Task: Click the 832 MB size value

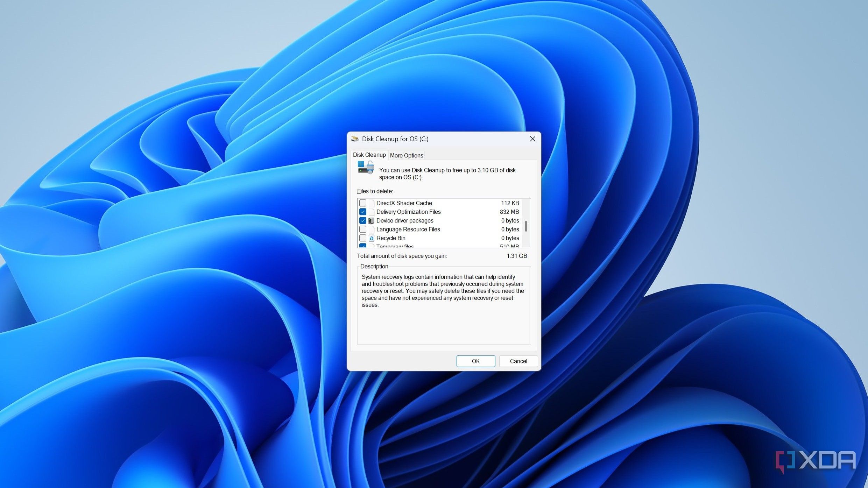Action: coord(509,212)
